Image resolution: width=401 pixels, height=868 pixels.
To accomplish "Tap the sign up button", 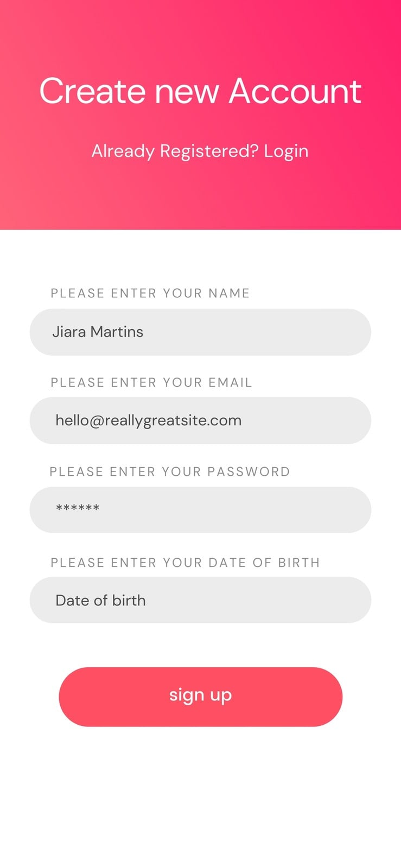I will [200, 697].
